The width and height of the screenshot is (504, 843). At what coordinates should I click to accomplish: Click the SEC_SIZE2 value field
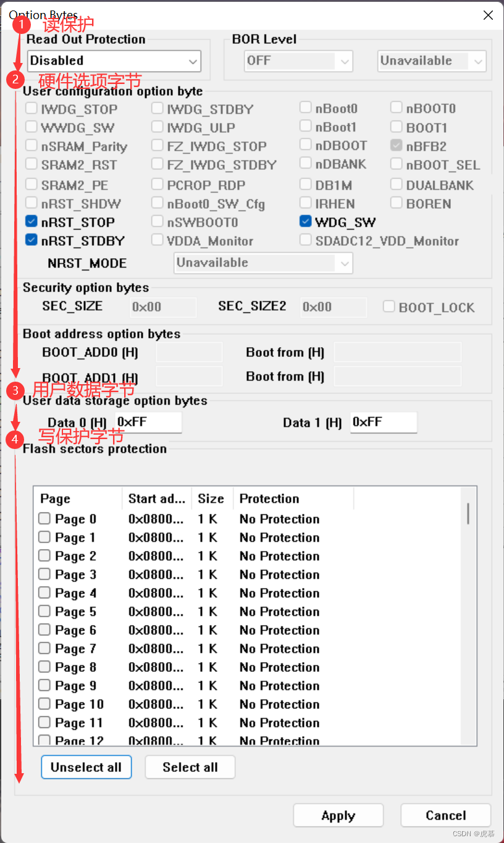334,307
